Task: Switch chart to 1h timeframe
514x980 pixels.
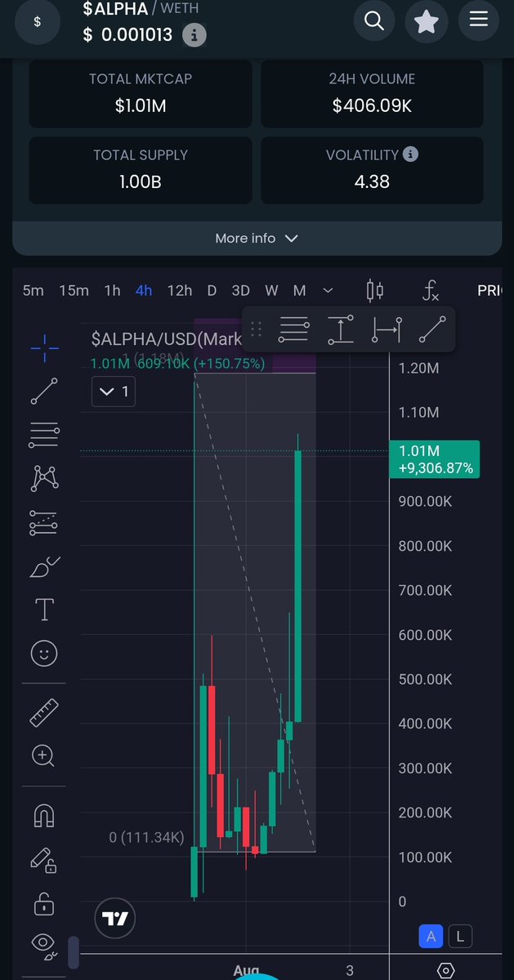Action: click(x=113, y=291)
